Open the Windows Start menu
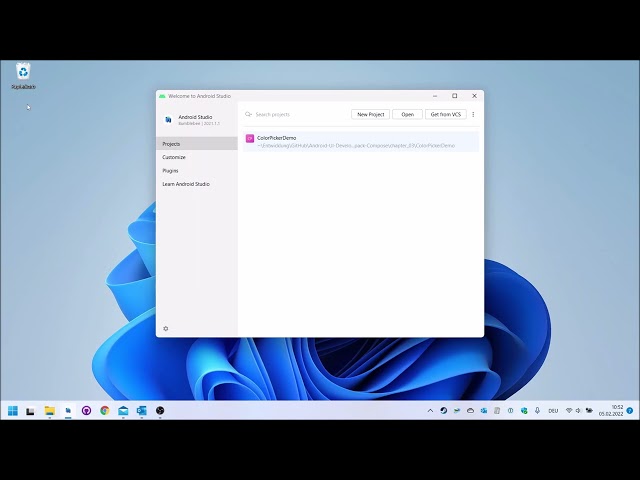640x480 pixels. (13, 411)
